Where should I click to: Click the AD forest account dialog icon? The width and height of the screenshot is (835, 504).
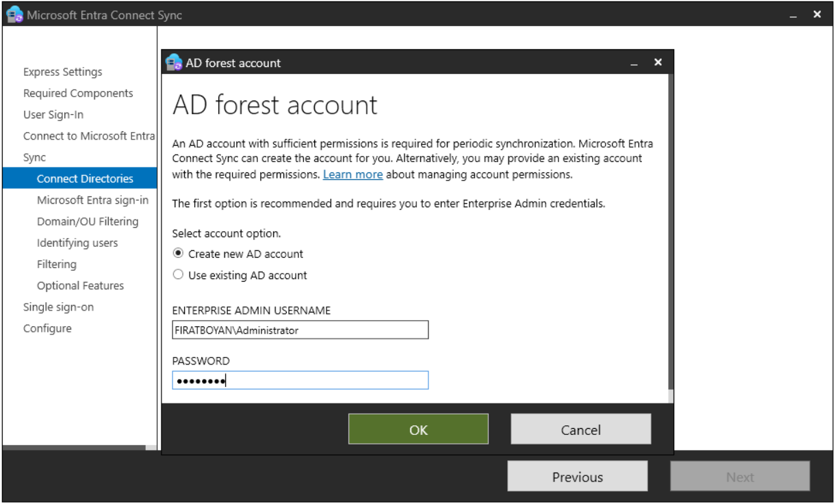pos(174,62)
